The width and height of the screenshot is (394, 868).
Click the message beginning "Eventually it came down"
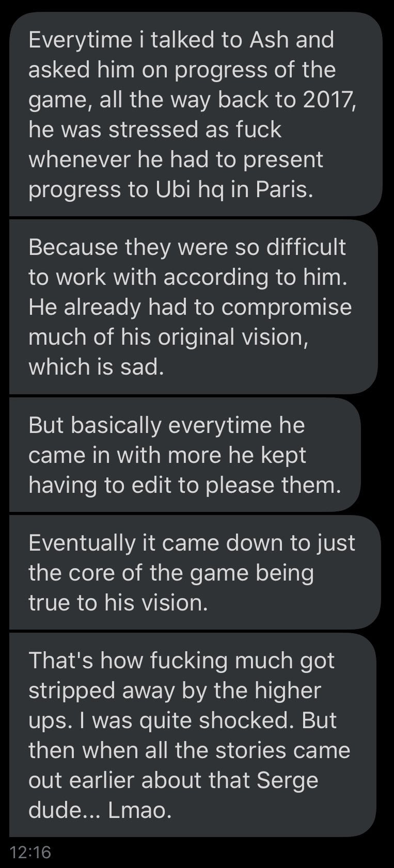pos(195,572)
